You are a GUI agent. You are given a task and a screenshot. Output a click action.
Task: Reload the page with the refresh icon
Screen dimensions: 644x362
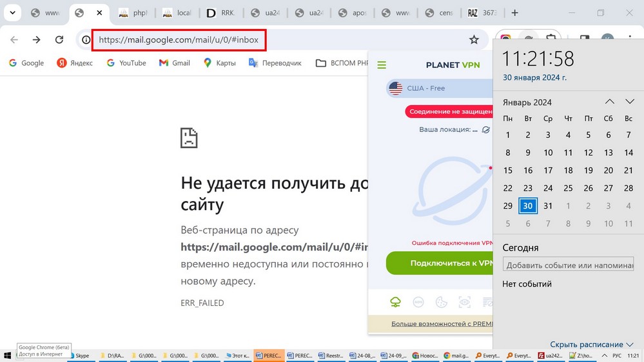pos(59,40)
